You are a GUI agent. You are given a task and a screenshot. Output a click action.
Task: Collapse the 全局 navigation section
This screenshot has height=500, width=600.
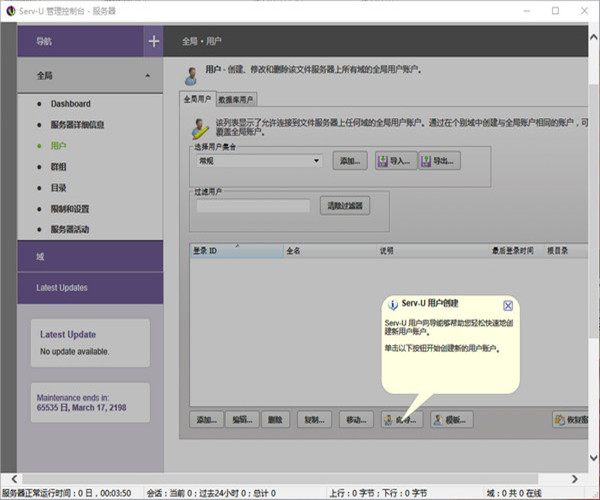click(147, 75)
